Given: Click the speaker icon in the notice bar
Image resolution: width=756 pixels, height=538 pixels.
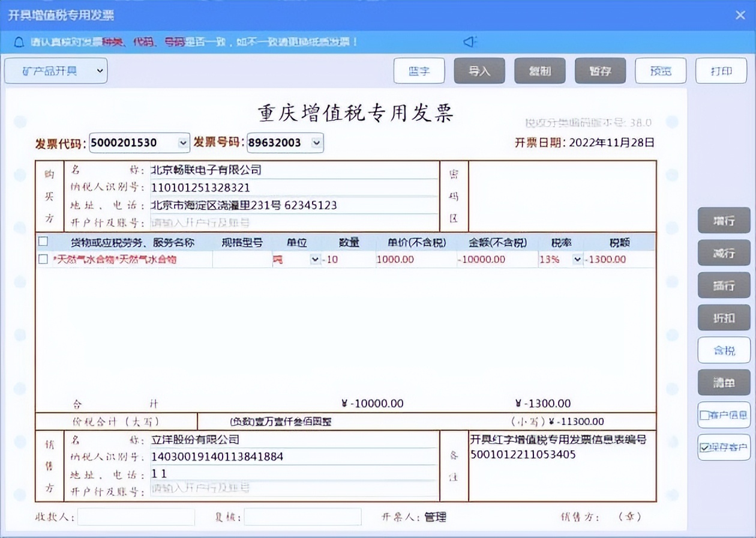Looking at the screenshot, I should pos(470,41).
